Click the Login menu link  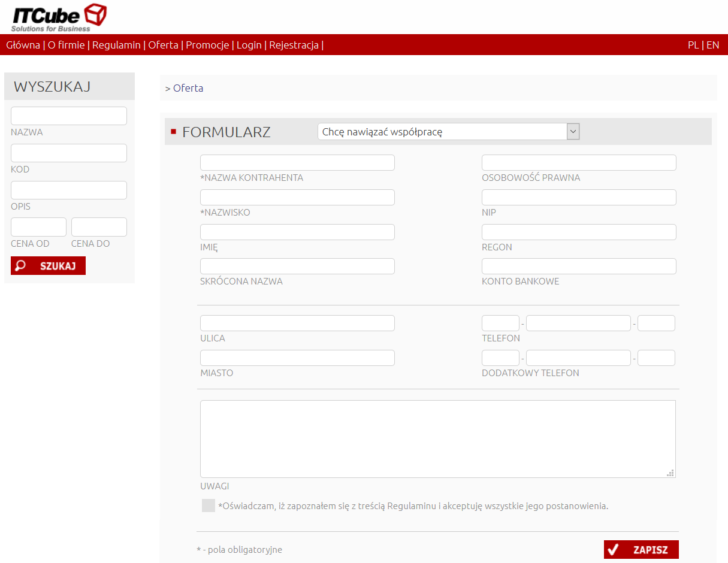click(x=249, y=45)
